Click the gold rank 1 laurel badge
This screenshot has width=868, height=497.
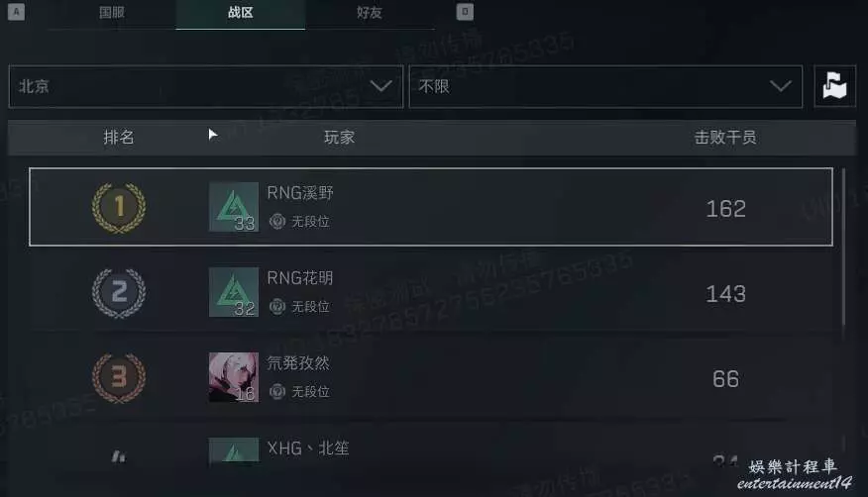click(x=119, y=207)
